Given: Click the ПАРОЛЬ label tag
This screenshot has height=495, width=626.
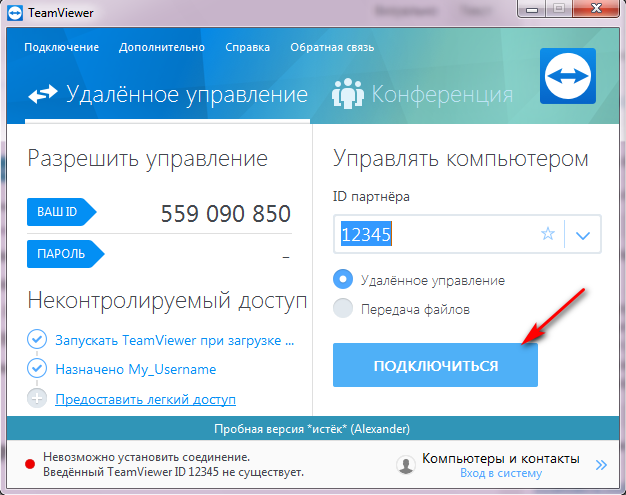Looking at the screenshot, I should point(65,254).
